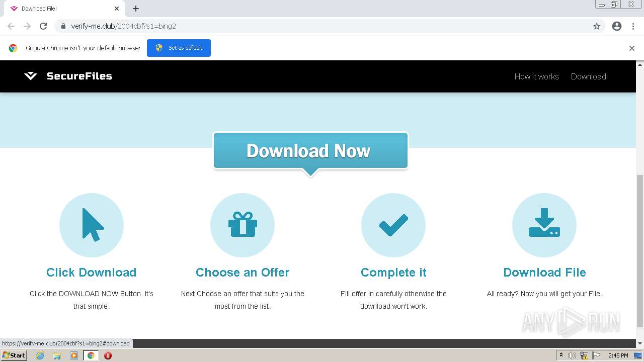Show hidden system tray icons
Image resolution: width=644 pixels, height=362 pixels.
(561, 355)
